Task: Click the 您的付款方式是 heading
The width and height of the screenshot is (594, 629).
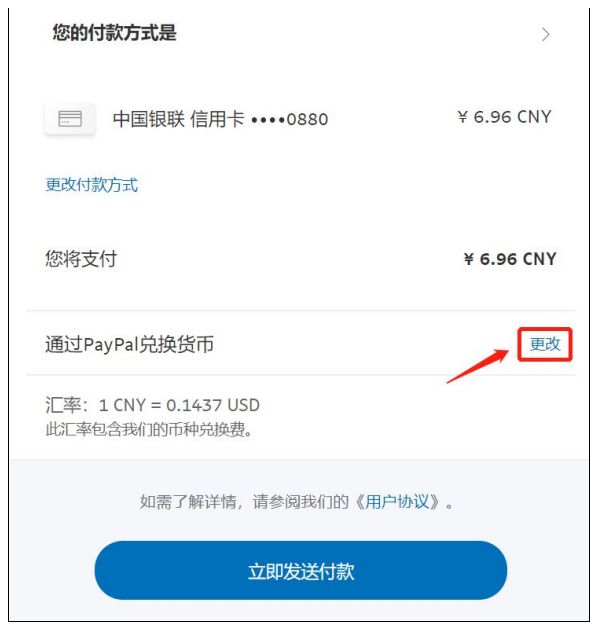Action: coord(114,32)
